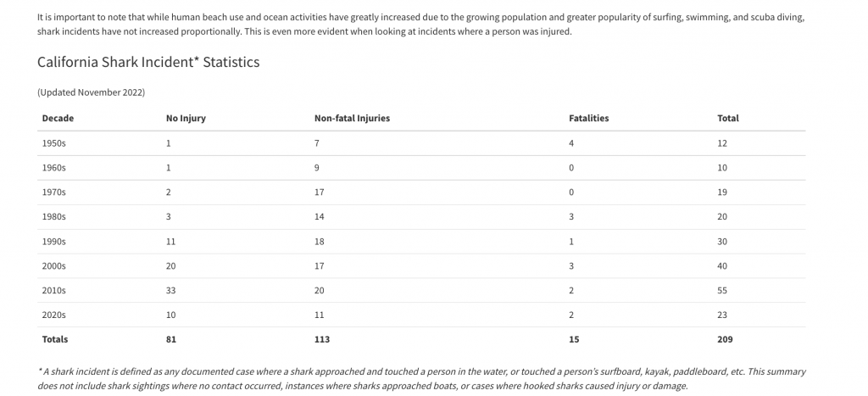Click the total non-fatal injuries value 113
The image size is (868, 396).
pos(321,339)
